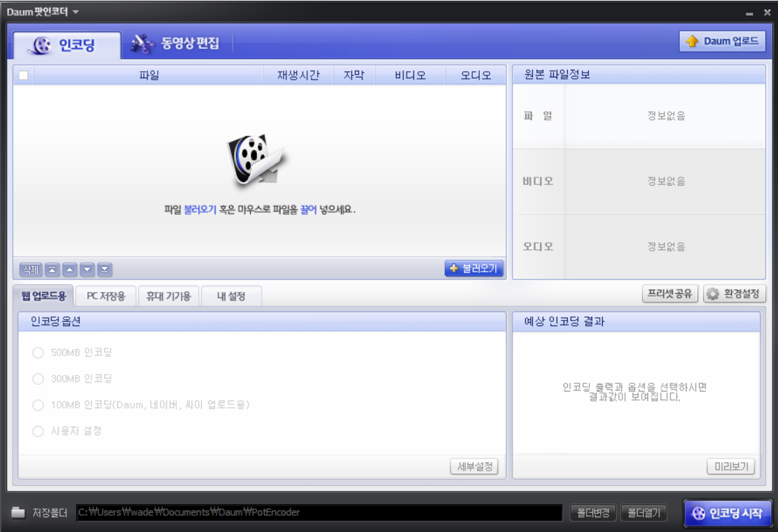Select the PC 저장용 tab
Screen dimensions: 778x532
click(x=105, y=296)
